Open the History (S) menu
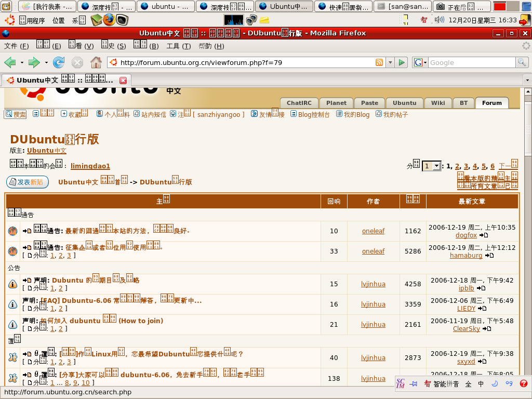The image size is (532, 399). click(x=113, y=46)
